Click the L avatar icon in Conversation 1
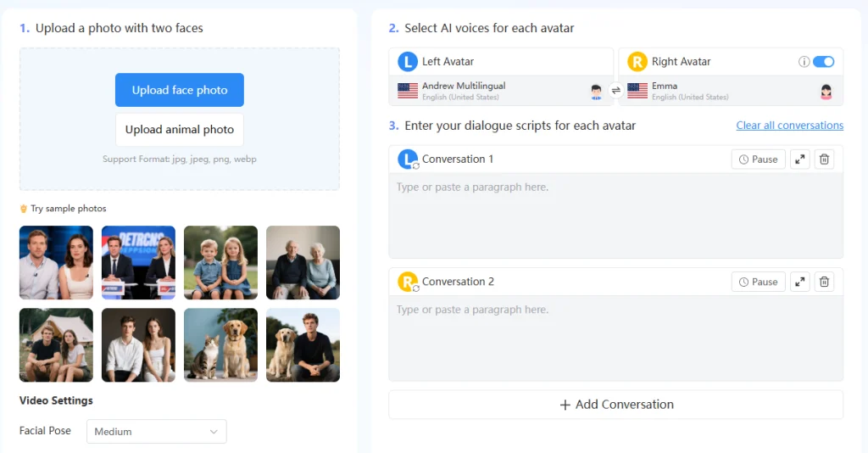The height and width of the screenshot is (453, 868). click(408, 159)
